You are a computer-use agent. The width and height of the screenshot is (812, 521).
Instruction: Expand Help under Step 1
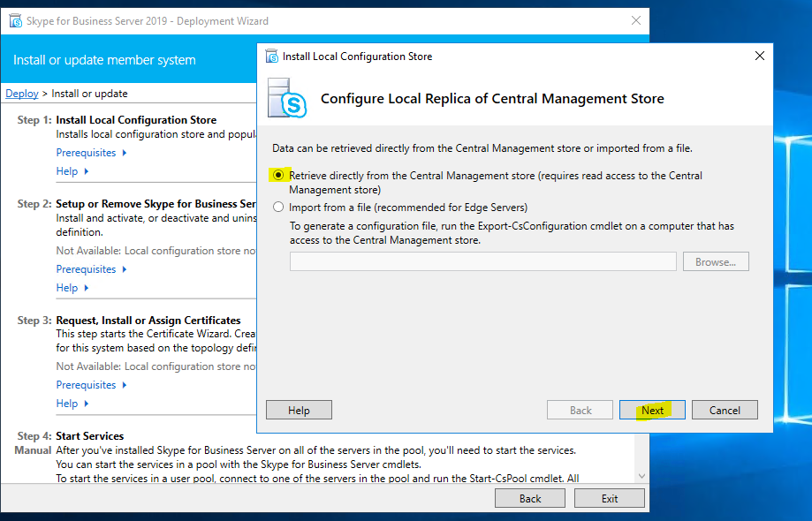click(x=72, y=171)
